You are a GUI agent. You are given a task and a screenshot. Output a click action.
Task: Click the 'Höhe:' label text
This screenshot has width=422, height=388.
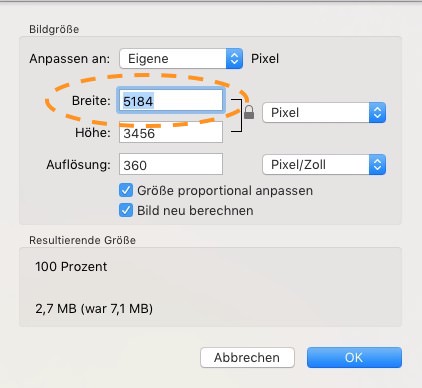tap(93, 133)
